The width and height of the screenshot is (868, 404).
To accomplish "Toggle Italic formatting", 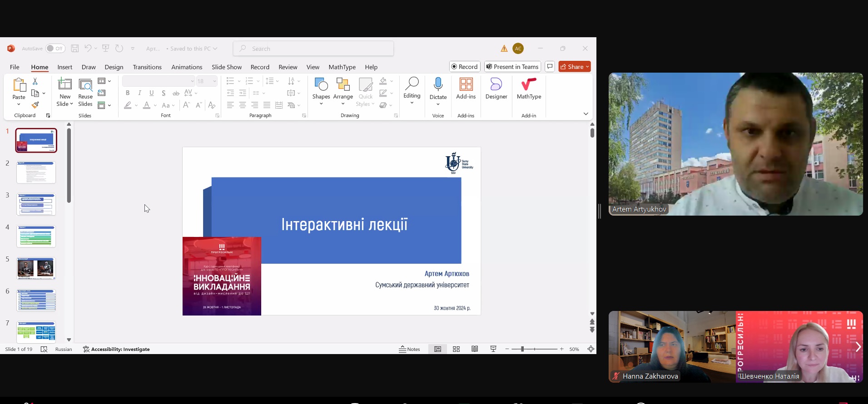I will point(139,93).
